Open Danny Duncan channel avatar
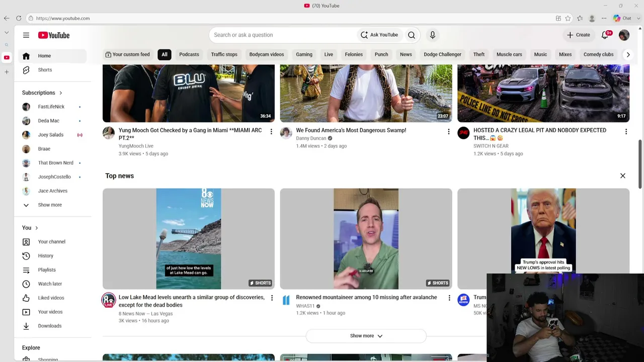Screen dimensions: 644x362 286,133
